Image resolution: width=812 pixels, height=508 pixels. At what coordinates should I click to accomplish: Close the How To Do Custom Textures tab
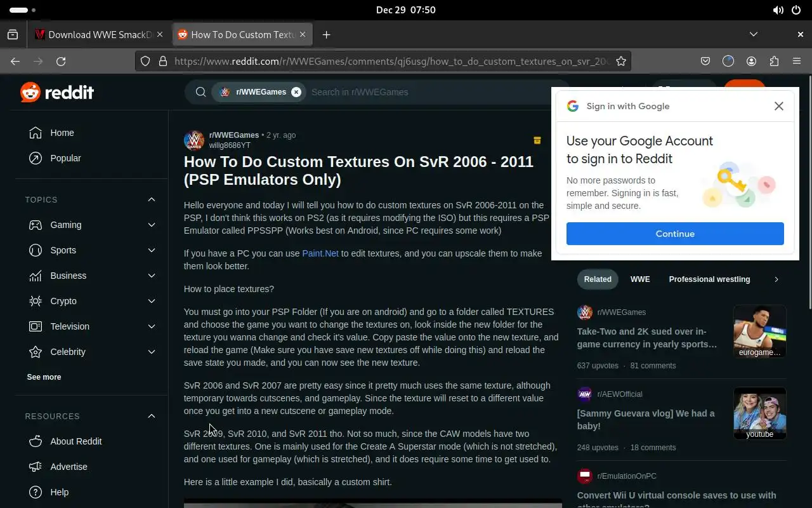point(303,35)
